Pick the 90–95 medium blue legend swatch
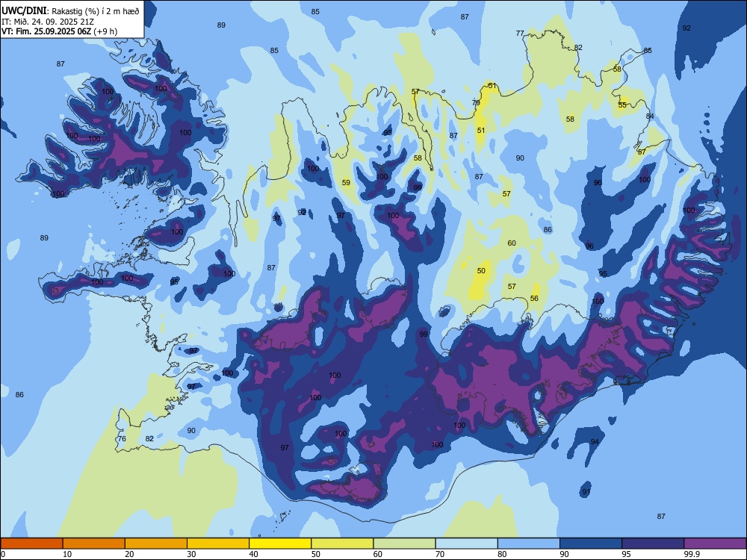747x560 pixels. [x=591, y=544]
